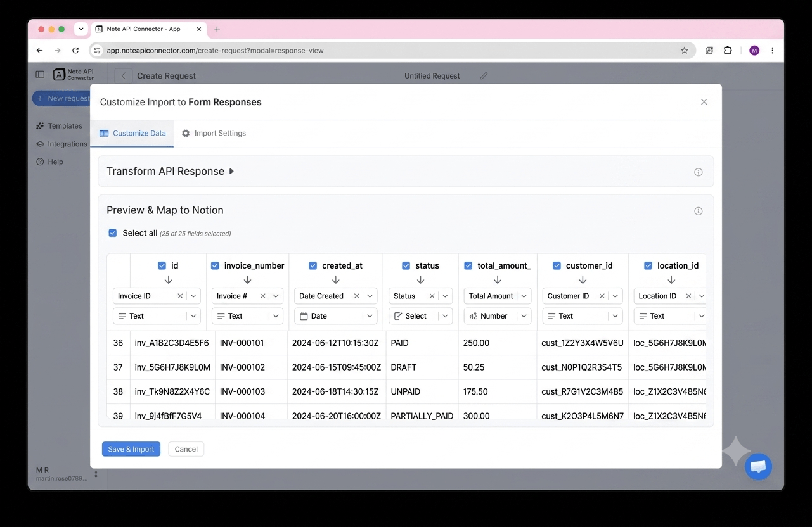
Task: Toggle the sidebar panel icon
Action: click(40, 74)
